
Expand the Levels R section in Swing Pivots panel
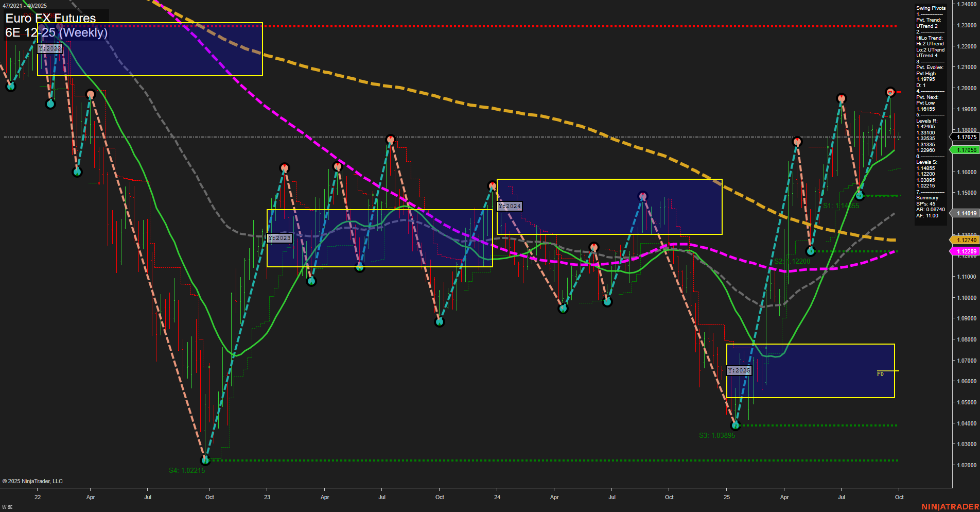[x=922, y=120]
